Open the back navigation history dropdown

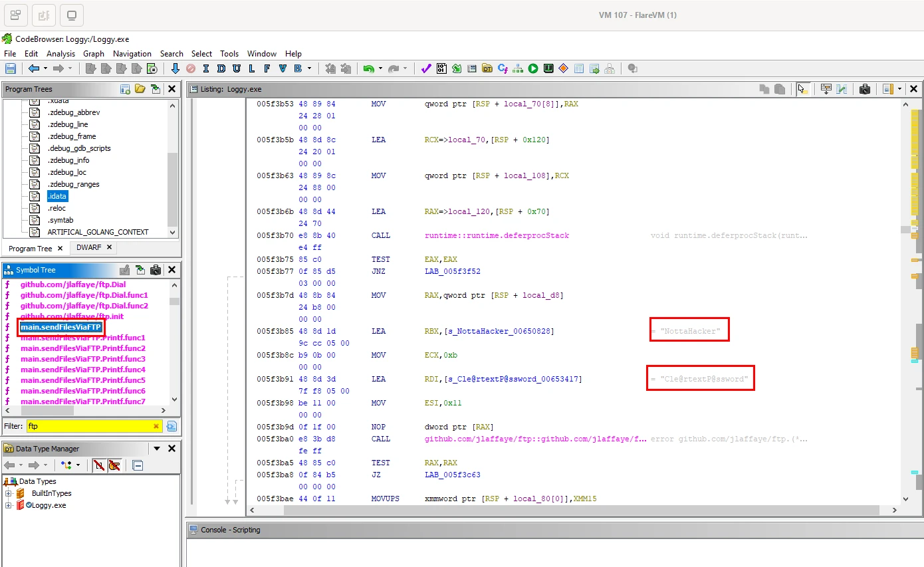(45, 68)
